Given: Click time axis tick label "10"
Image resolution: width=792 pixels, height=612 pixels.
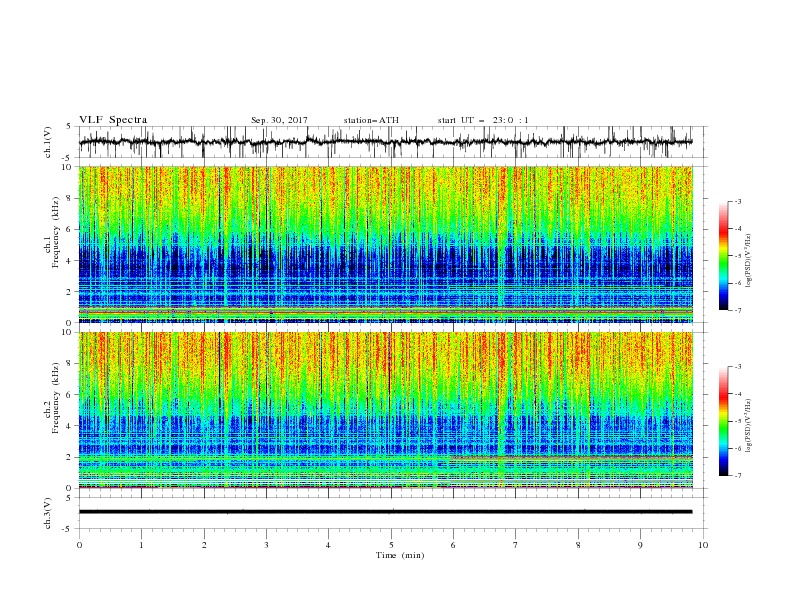Looking at the screenshot, I should click(703, 545).
